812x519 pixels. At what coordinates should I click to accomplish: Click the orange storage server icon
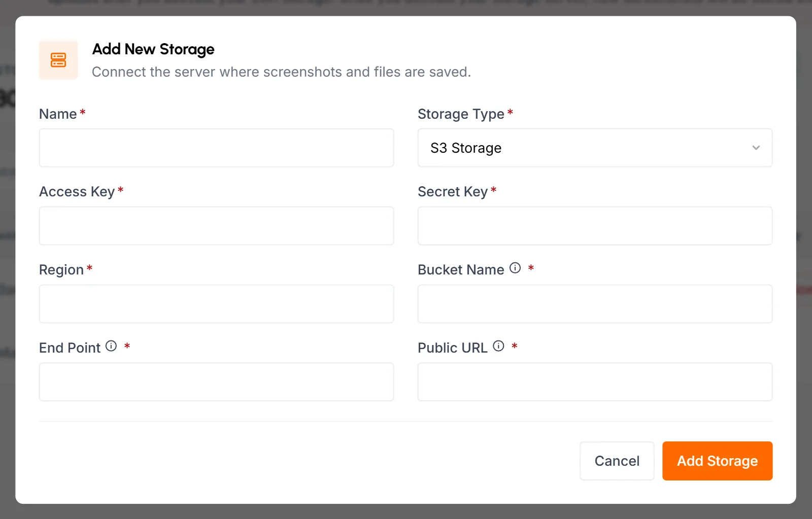58,60
